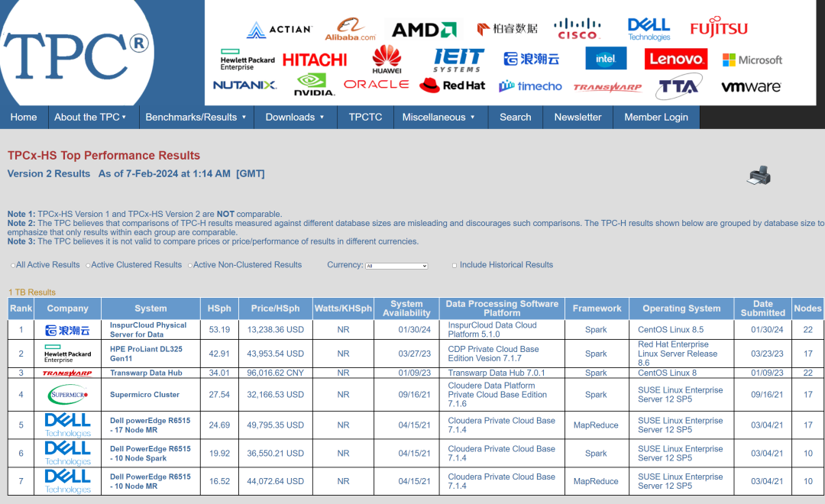Click the Fujitsu logo
The width and height of the screenshot is (825, 504).
(719, 28)
